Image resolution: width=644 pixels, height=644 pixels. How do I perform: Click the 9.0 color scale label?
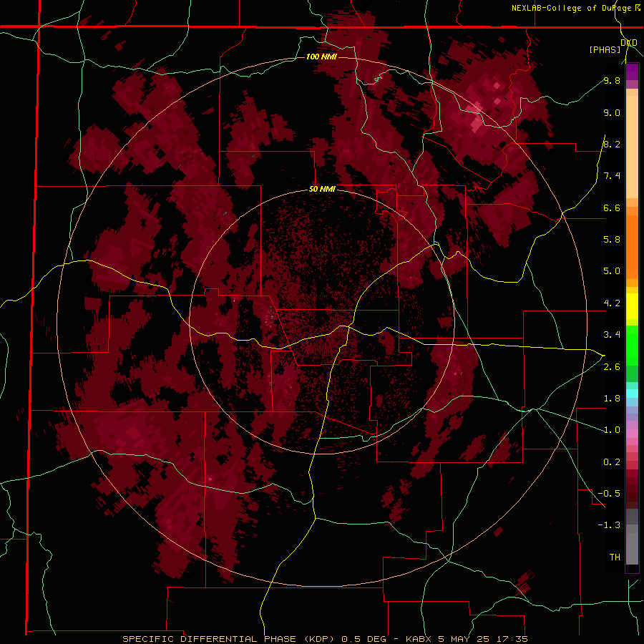click(612, 112)
